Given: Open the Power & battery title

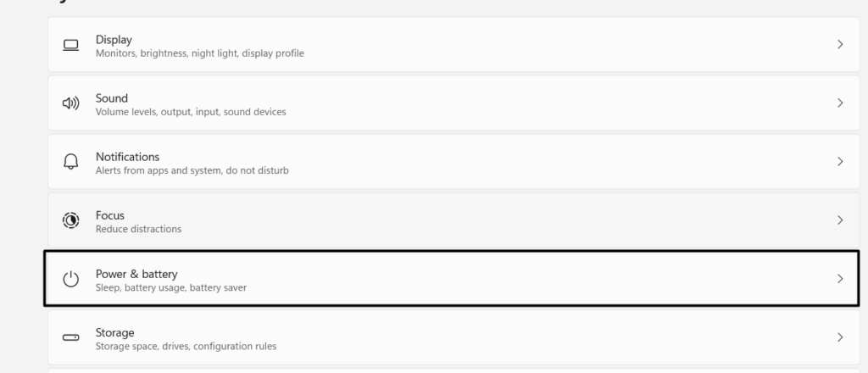Looking at the screenshot, I should click(136, 273).
